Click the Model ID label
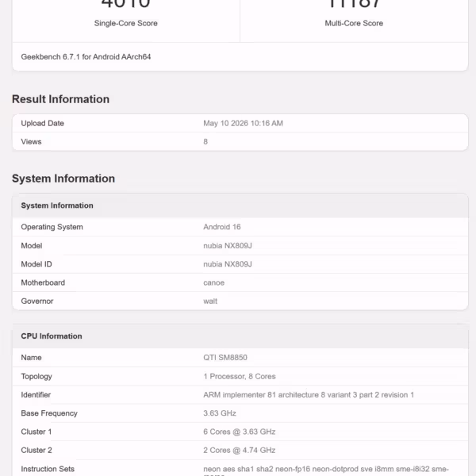The image size is (476, 476). point(36,264)
